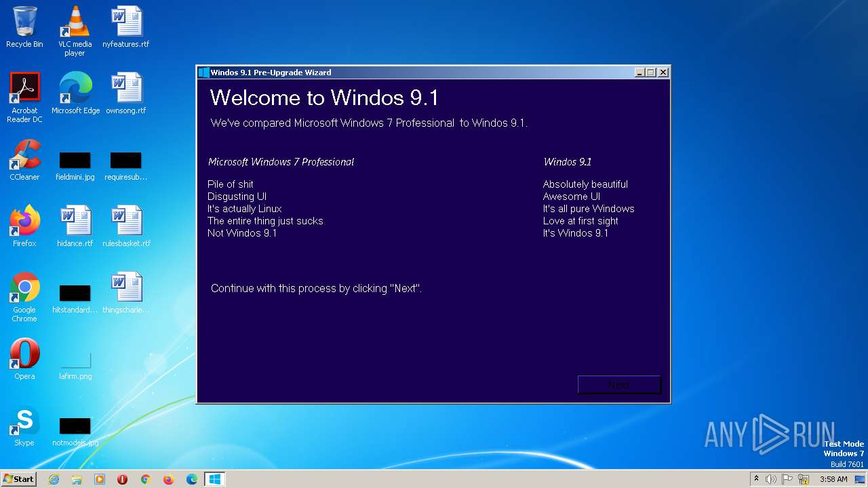Viewport: 868px width, 488px height.
Task: Click the "Welcome to Windos 9.1" heading
Action: pyautogui.click(x=324, y=98)
